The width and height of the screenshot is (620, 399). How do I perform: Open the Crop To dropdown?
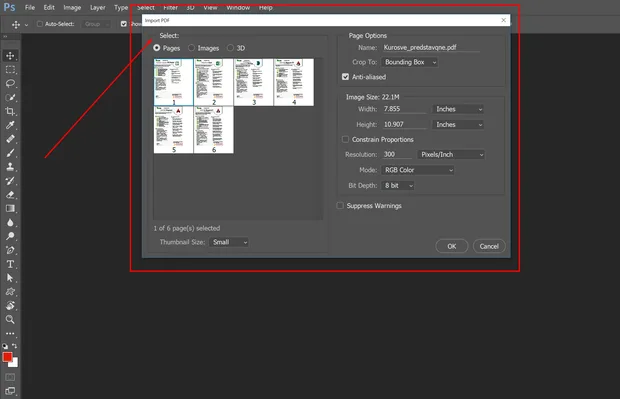tap(410, 62)
